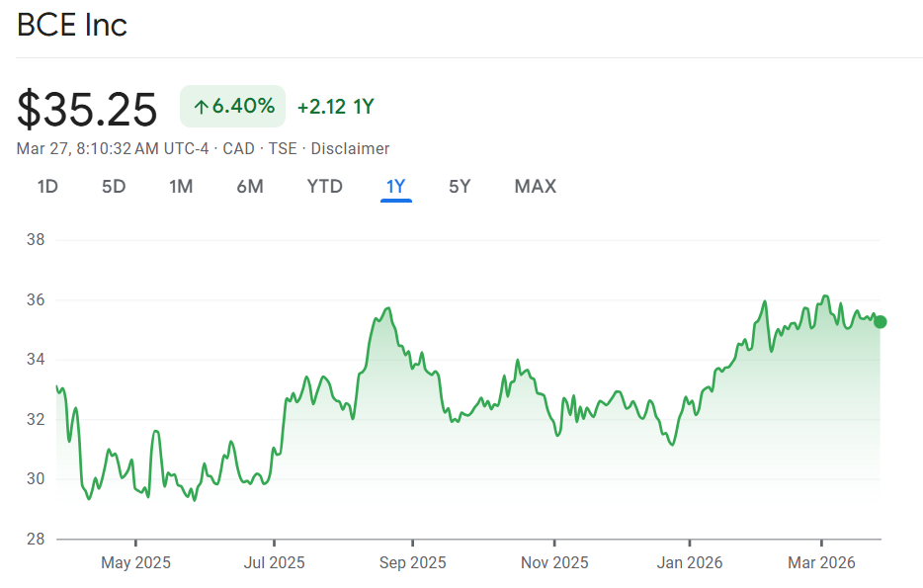Click the $35.25 price value

[87, 109]
